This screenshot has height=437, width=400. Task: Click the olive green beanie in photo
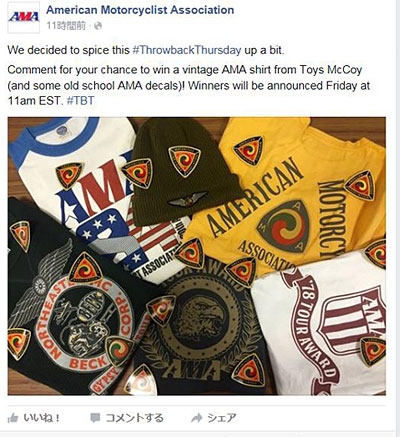pyautogui.click(x=184, y=170)
